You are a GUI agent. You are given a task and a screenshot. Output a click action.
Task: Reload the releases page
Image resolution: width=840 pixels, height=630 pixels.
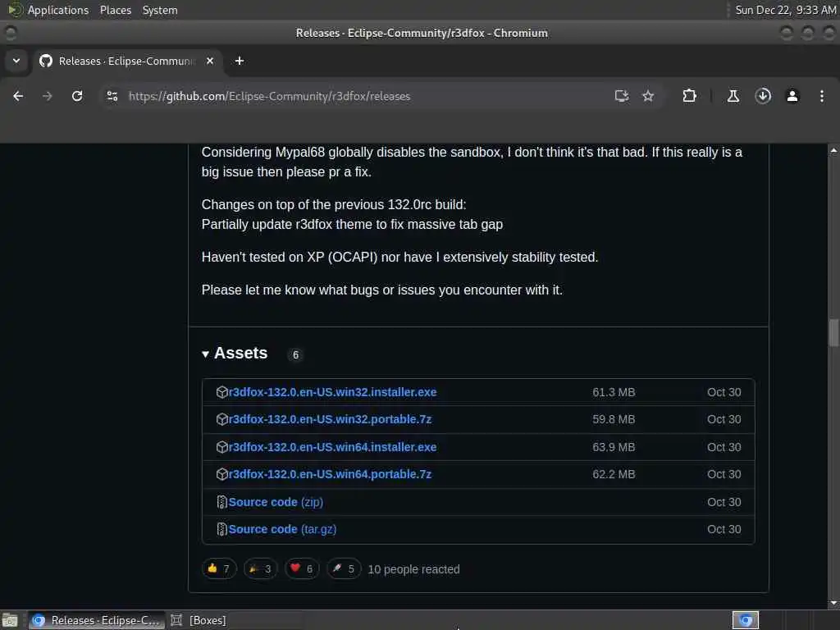click(x=77, y=96)
